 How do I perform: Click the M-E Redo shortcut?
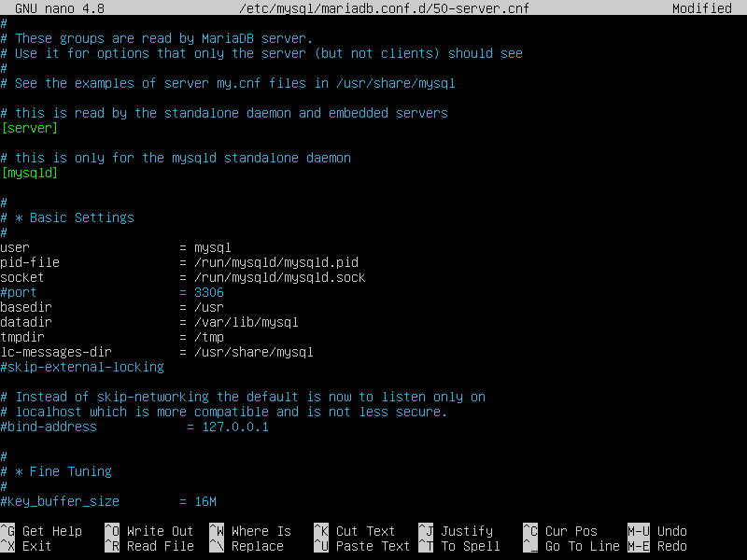[657, 546]
